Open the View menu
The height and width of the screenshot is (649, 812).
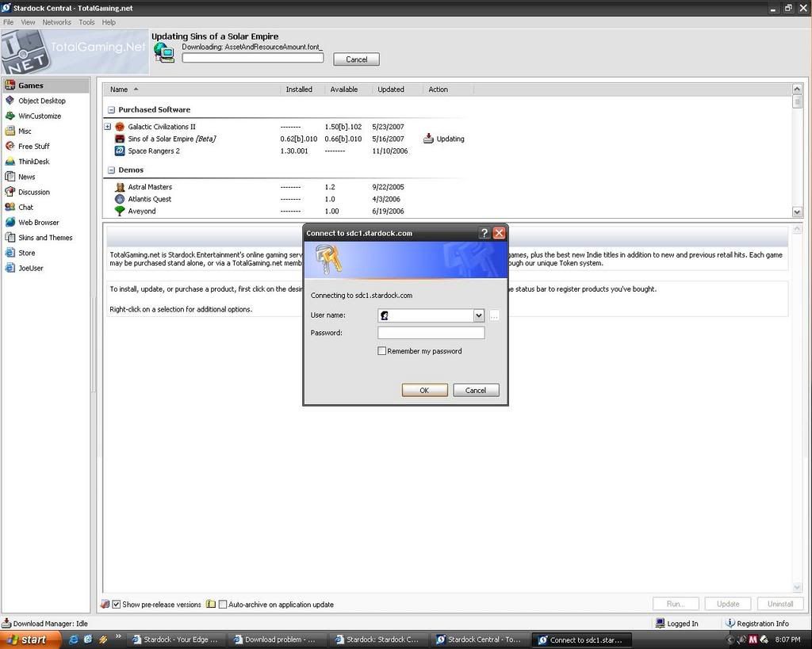tap(28, 22)
